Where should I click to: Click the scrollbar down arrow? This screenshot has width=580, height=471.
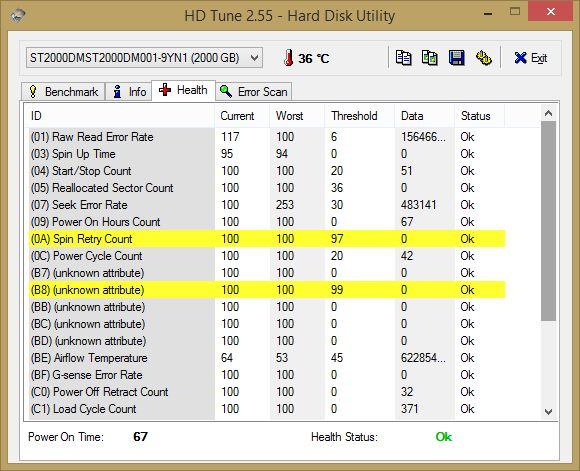pos(548,411)
